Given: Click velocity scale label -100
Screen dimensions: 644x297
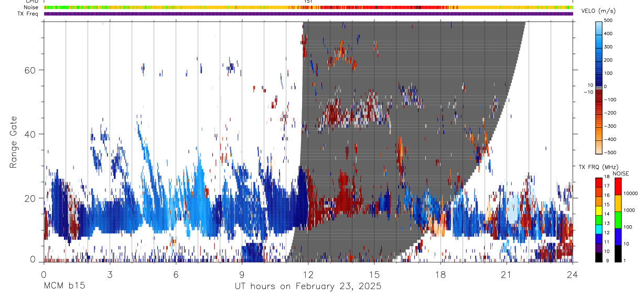Looking at the screenshot, I should pyautogui.click(x=611, y=100).
